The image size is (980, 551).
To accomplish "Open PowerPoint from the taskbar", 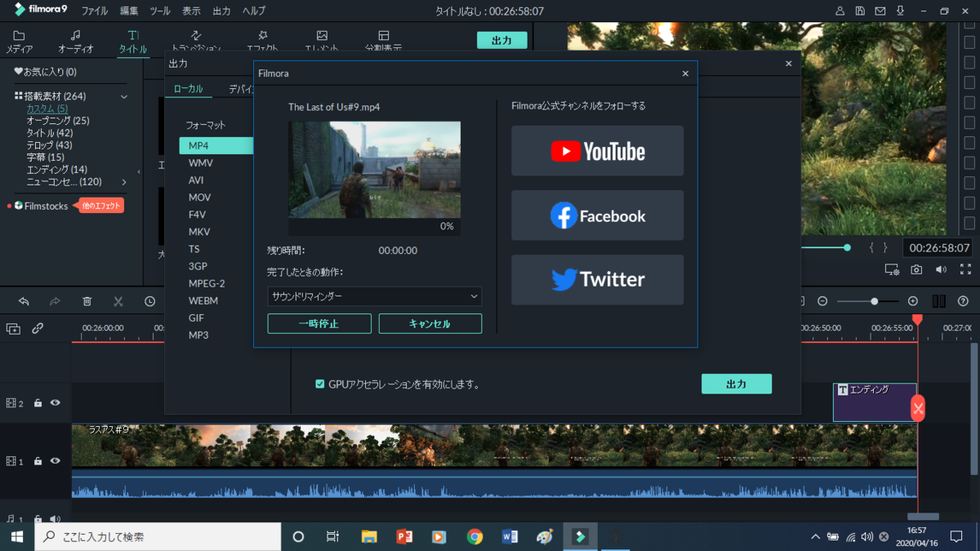I will tap(403, 536).
